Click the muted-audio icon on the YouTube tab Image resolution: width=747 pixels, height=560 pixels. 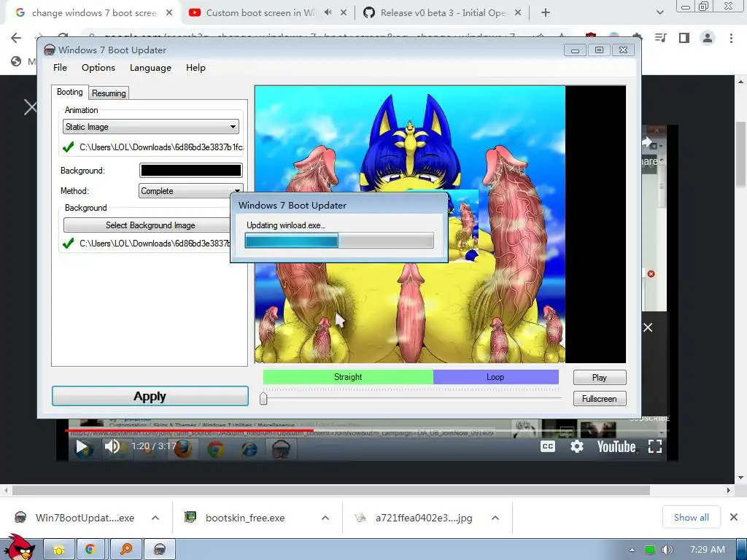(328, 13)
